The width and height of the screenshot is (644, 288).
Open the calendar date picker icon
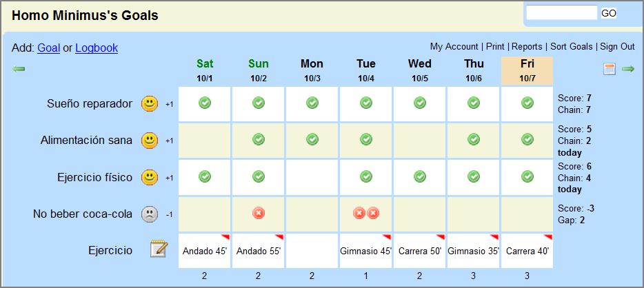point(610,69)
